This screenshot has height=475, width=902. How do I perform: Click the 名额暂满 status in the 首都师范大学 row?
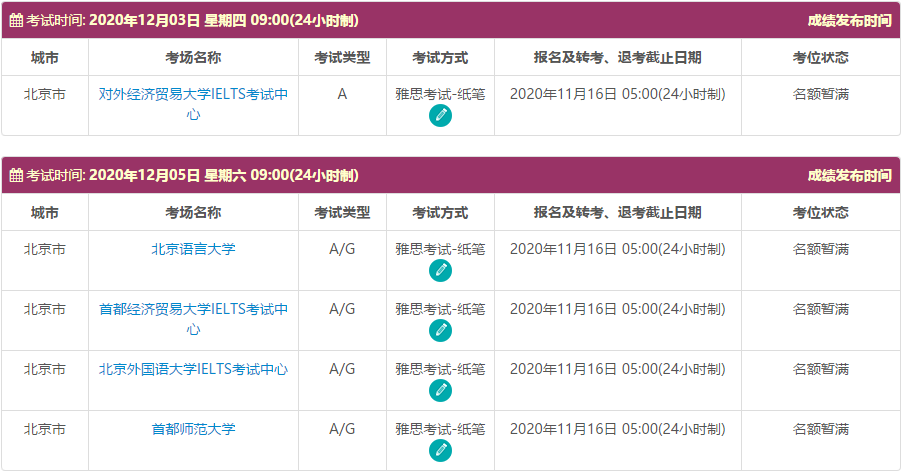(820, 429)
